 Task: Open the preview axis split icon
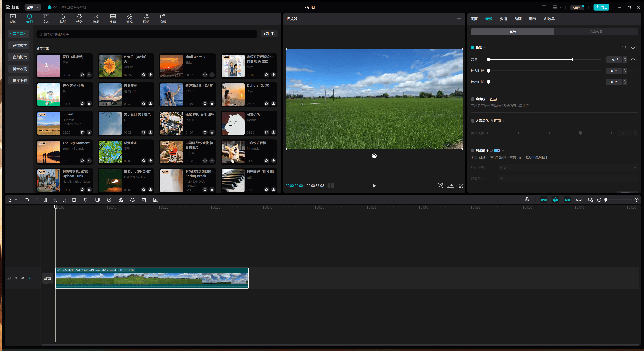579,200
